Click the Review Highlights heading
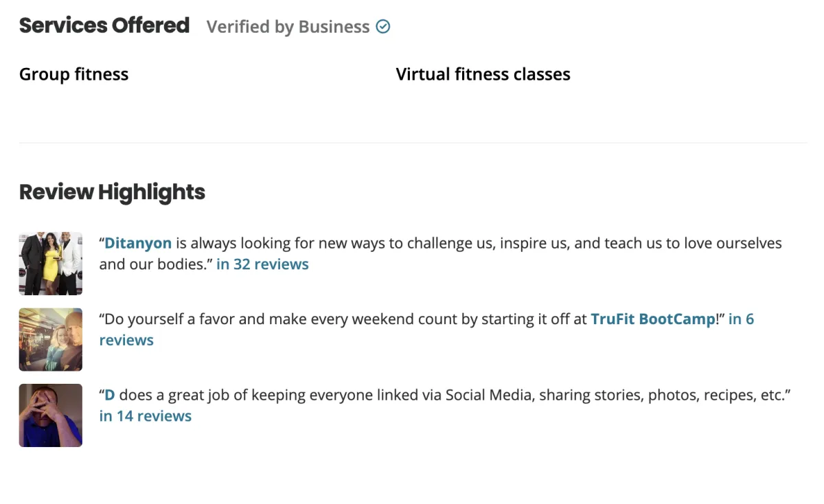 tap(112, 192)
